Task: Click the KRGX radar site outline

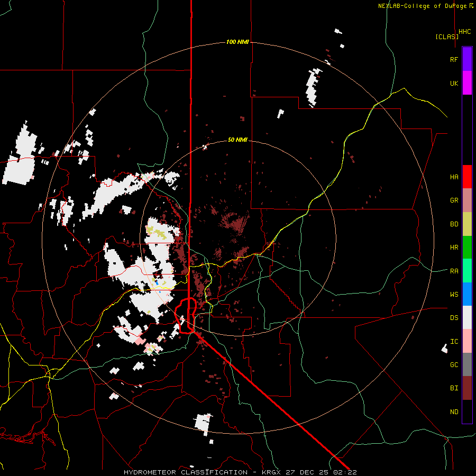Action: pos(186,316)
